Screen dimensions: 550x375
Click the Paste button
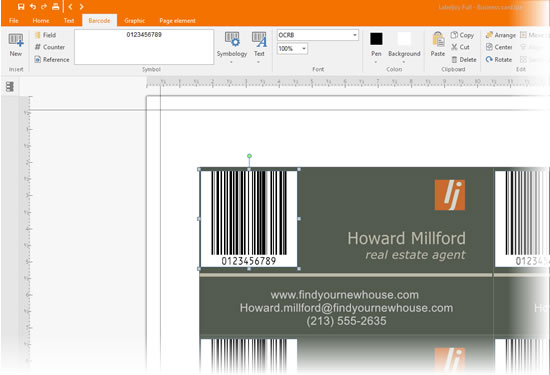pyautogui.click(x=438, y=44)
